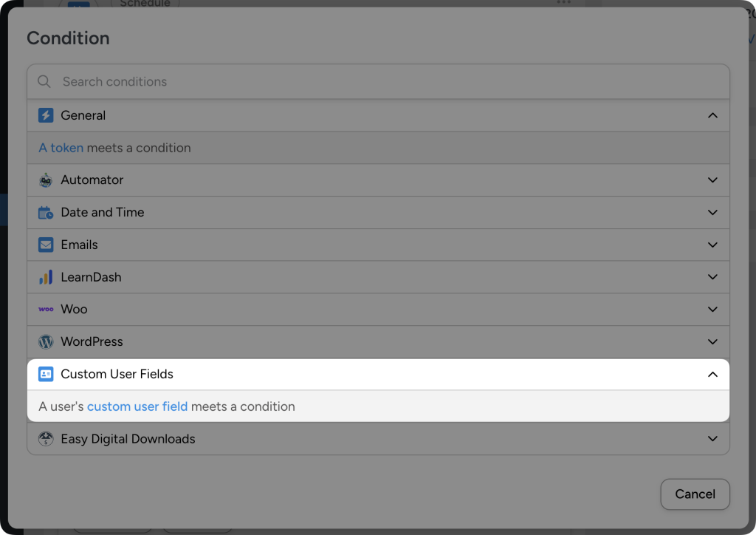Viewport: 756px width, 535px height.
Task: Click the Automator robot icon
Action: [x=45, y=180]
